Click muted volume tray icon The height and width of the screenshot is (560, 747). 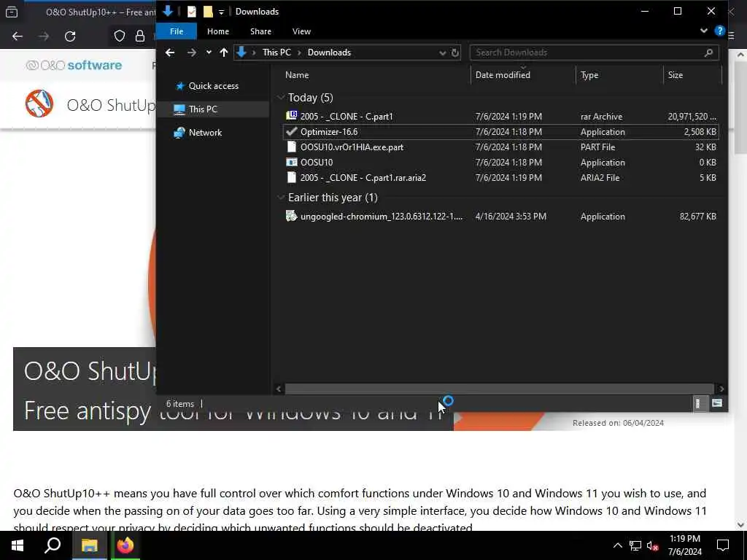point(653,545)
